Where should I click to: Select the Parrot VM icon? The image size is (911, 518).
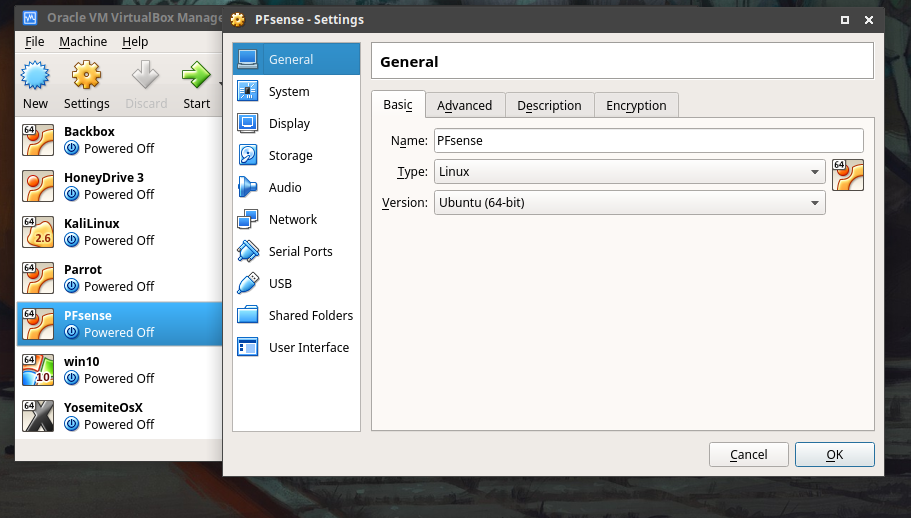38,278
